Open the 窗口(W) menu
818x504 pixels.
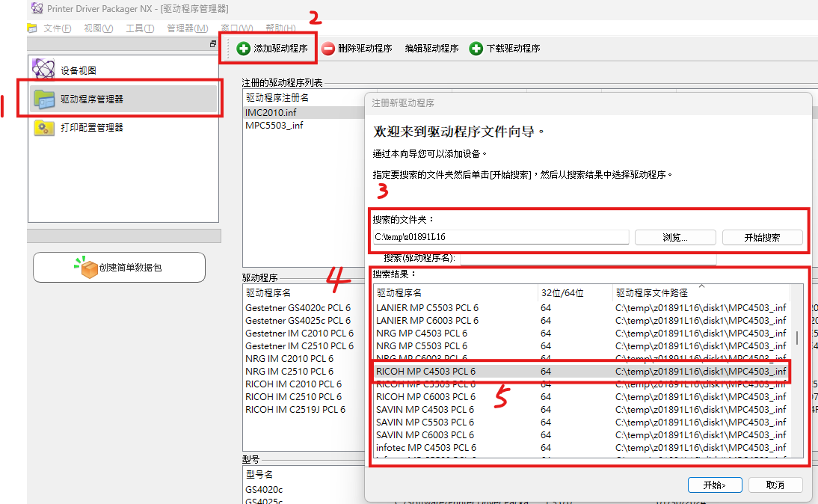coord(237,28)
